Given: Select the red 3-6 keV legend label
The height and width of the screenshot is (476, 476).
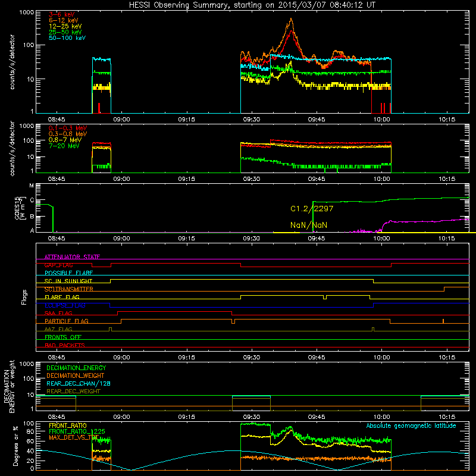Looking at the screenshot, I should 62,14.
